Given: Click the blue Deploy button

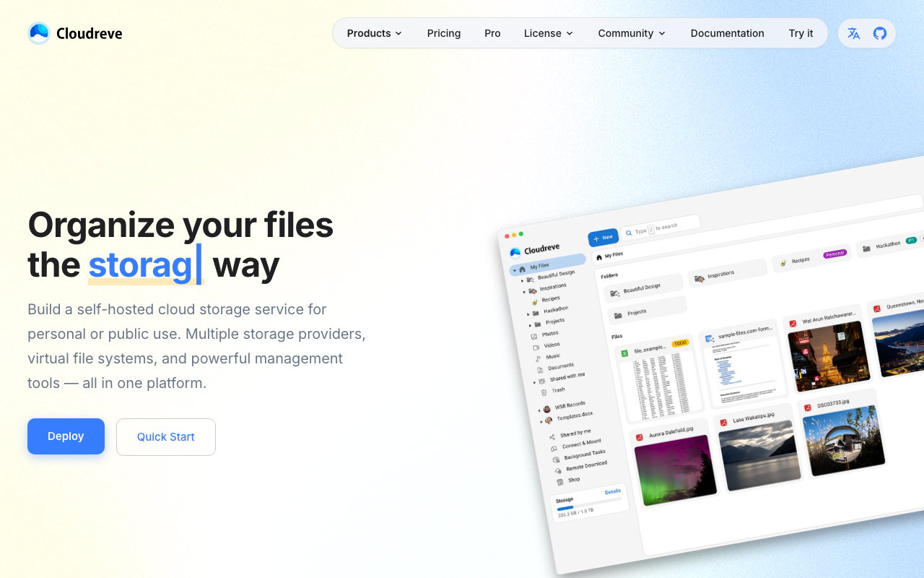Looking at the screenshot, I should pyautogui.click(x=66, y=436).
